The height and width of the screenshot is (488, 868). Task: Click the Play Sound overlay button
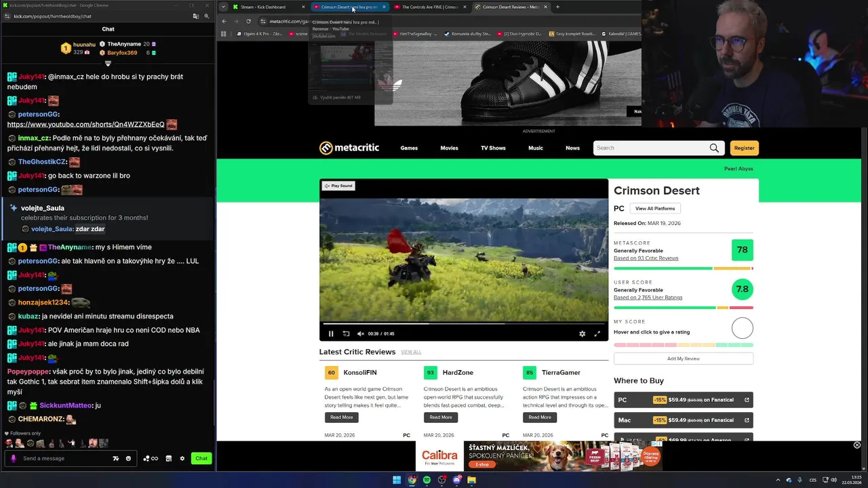point(338,186)
